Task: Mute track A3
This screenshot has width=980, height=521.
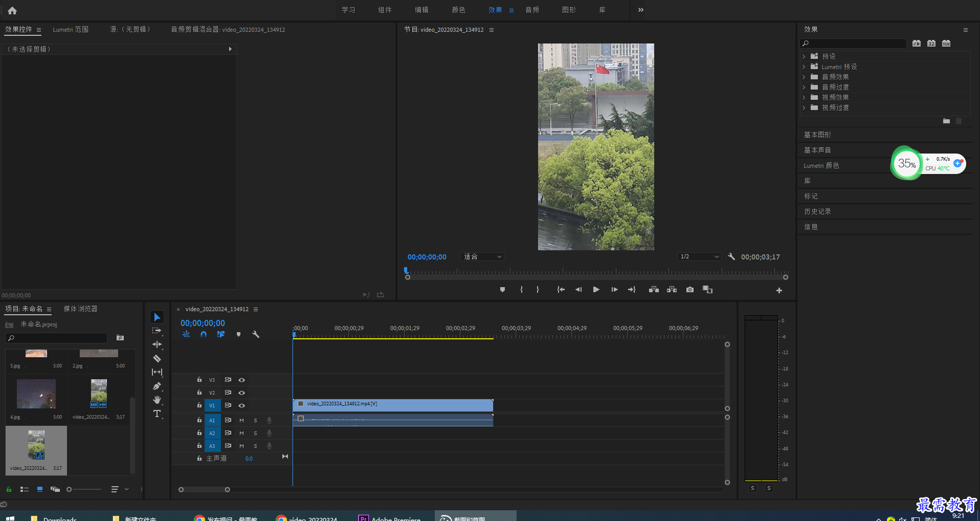Action: (x=241, y=446)
